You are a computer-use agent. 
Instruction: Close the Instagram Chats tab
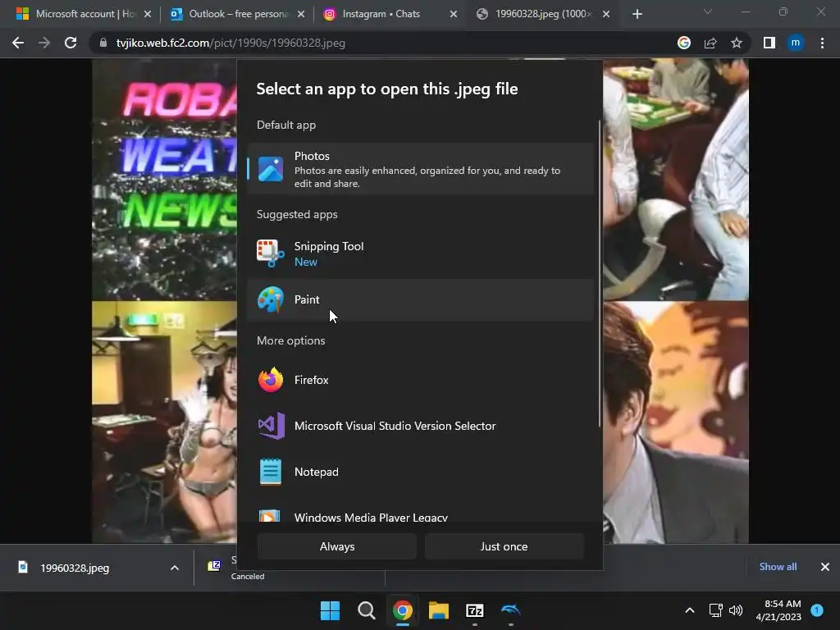454,14
